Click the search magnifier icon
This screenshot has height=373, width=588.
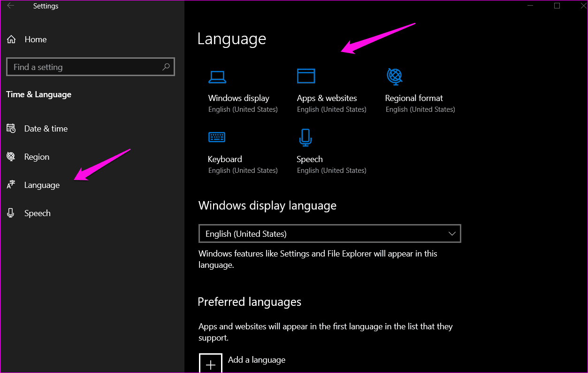[x=166, y=67]
